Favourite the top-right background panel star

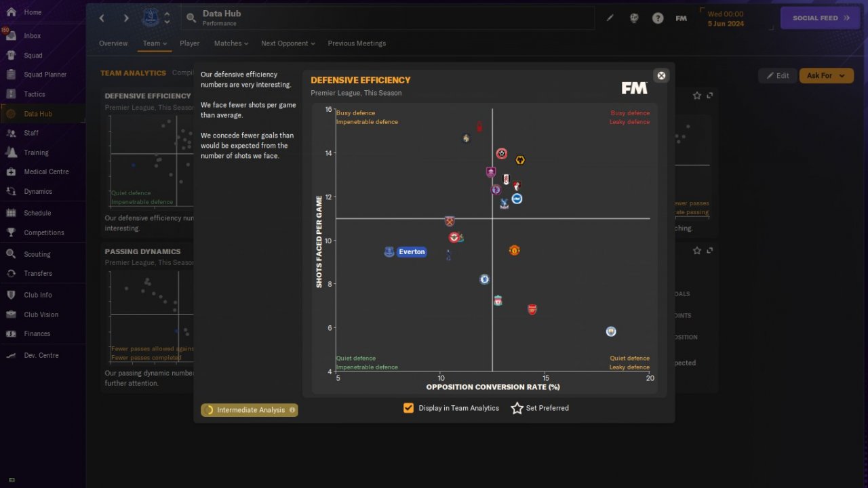click(697, 96)
